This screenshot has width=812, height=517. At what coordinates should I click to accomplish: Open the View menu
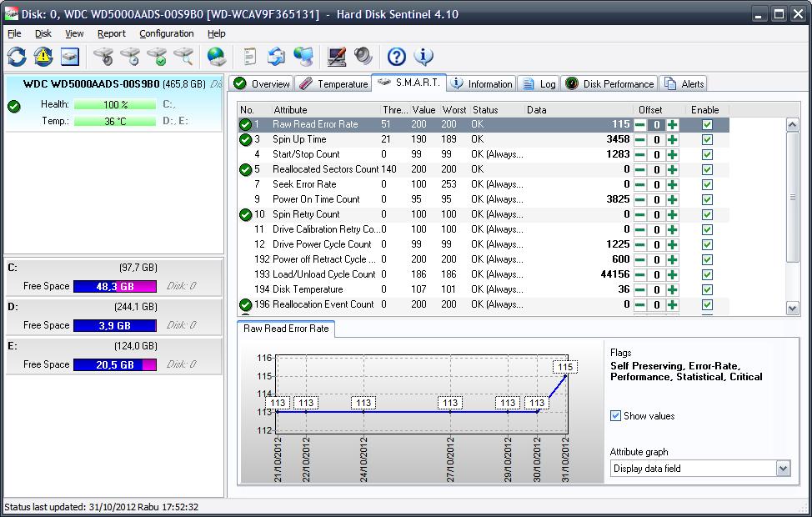(74, 33)
